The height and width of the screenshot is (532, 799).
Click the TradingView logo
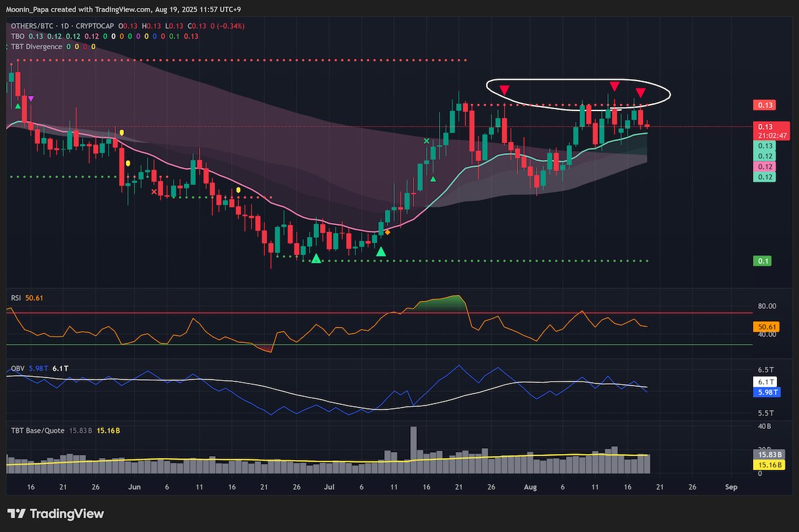(55, 513)
